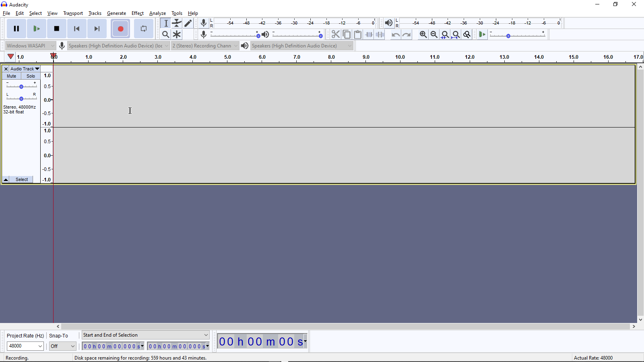Viewport: 644px width, 362px height.
Task: Skip to start of track
Action: click(x=77, y=29)
